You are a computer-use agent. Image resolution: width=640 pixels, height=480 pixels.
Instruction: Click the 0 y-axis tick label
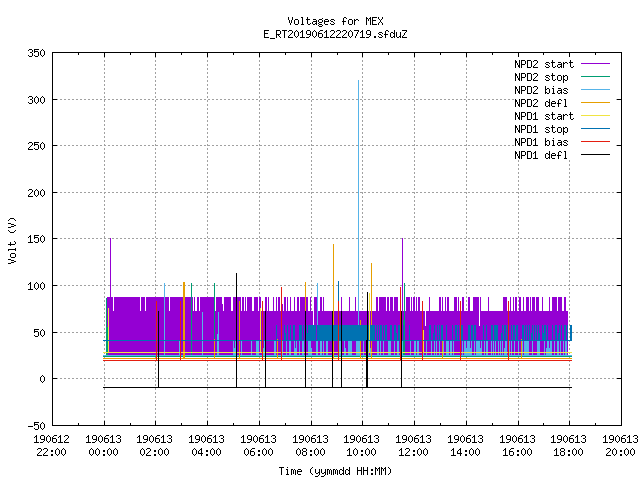coord(42,379)
